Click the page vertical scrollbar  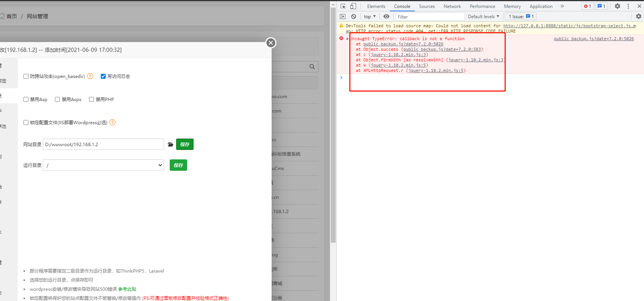333,125
